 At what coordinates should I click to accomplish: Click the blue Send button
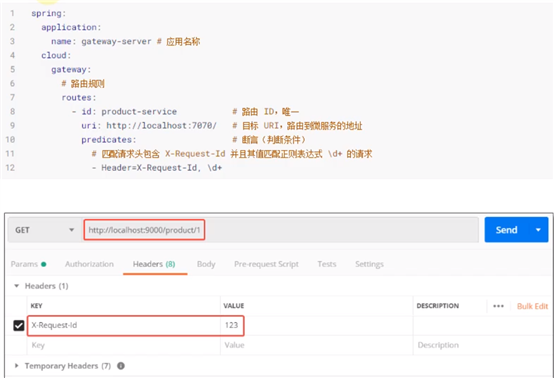pyautogui.click(x=506, y=230)
